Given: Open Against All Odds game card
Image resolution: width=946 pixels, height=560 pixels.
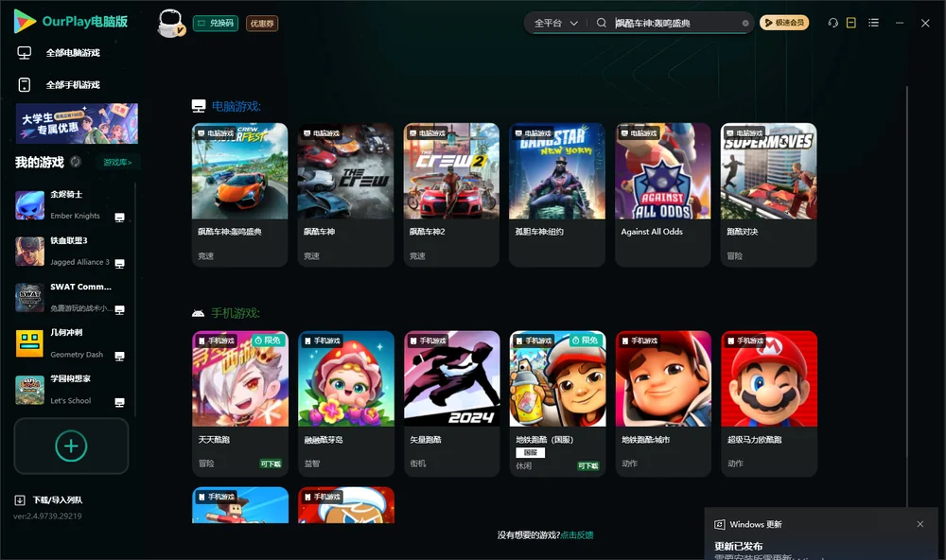Looking at the screenshot, I should tap(663, 195).
